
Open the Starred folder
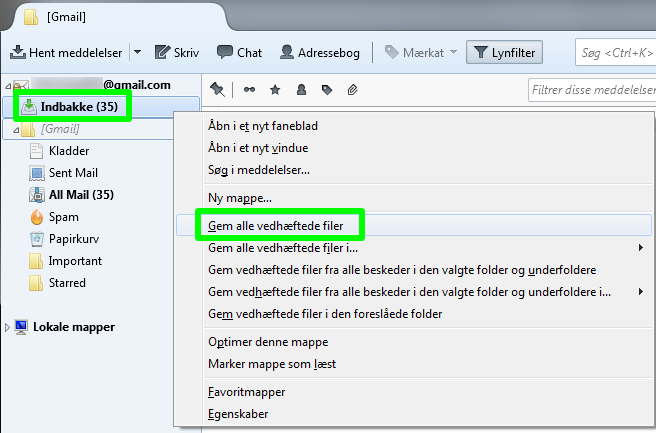point(67,283)
